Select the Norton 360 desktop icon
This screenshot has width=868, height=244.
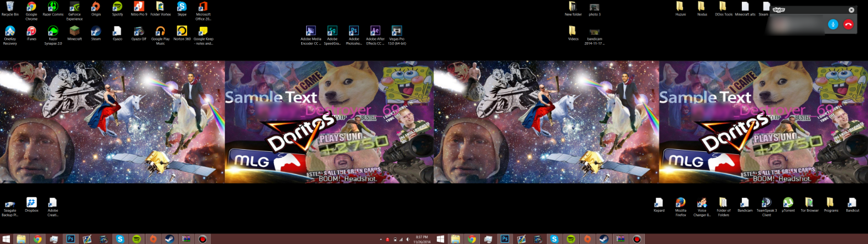[x=182, y=34]
